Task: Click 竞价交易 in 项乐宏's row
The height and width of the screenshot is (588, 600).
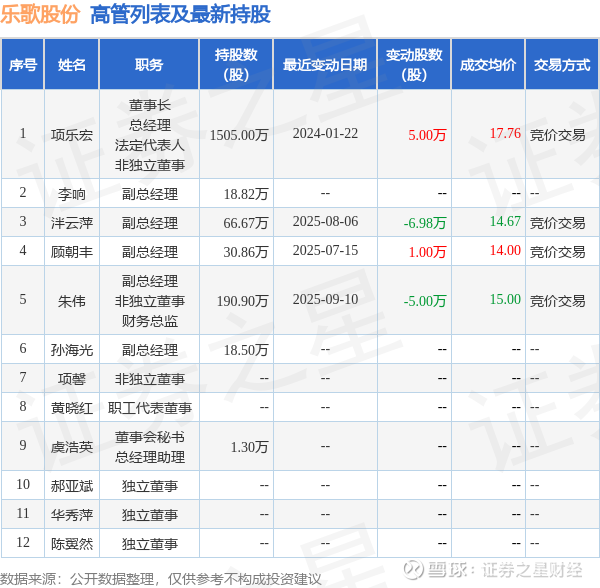Action: point(558,135)
